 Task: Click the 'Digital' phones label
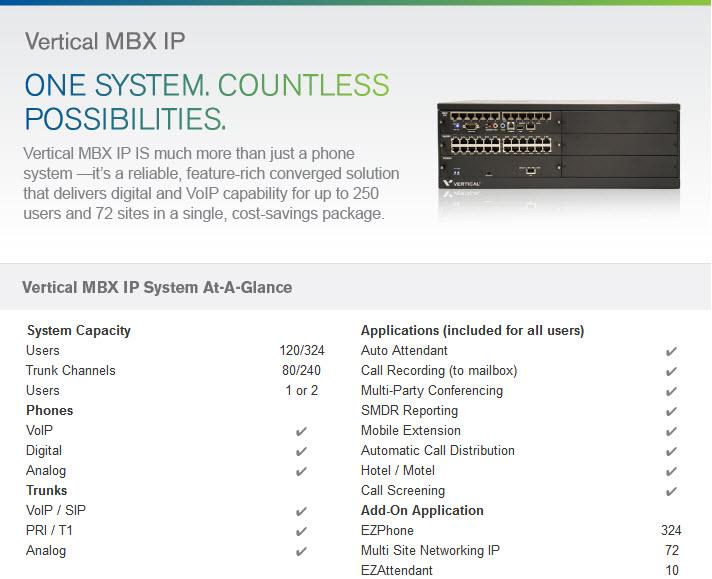(44, 451)
